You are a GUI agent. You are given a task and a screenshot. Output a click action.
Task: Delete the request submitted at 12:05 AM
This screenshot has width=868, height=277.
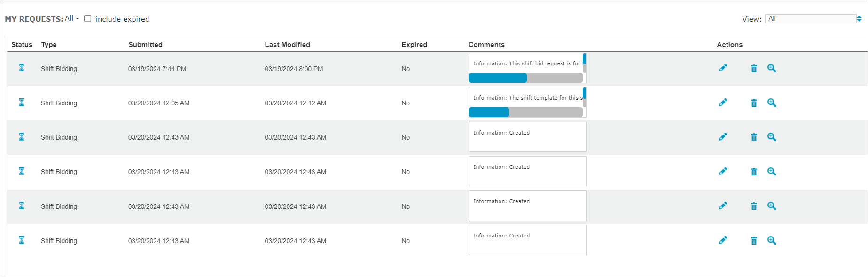point(754,103)
